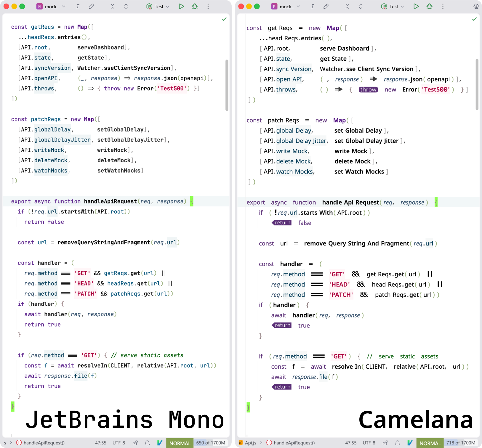
Task: Open the three-dot more actions menu in the right window
Action: [443, 7]
